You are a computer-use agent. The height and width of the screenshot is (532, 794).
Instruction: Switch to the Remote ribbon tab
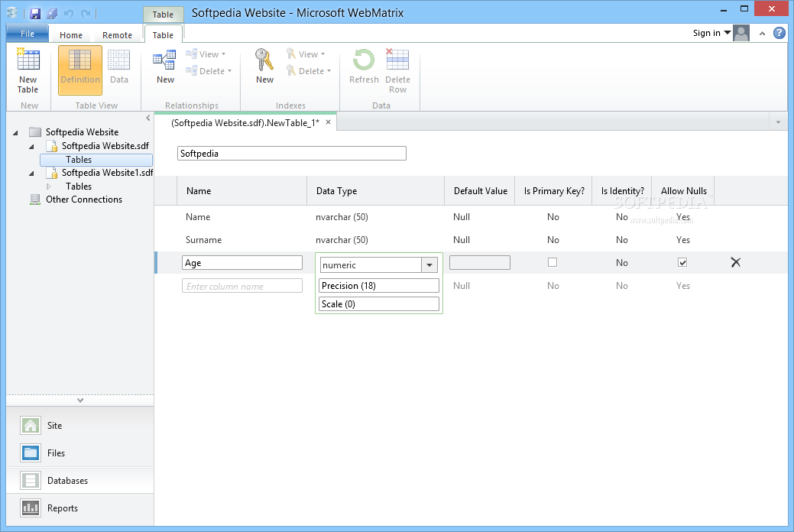[117, 35]
